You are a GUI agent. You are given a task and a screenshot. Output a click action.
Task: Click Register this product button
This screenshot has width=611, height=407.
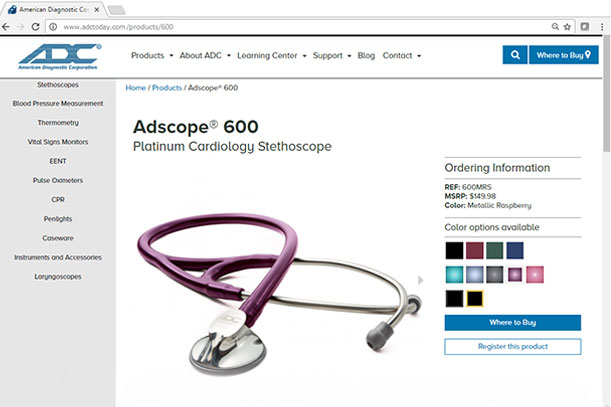tap(512, 347)
